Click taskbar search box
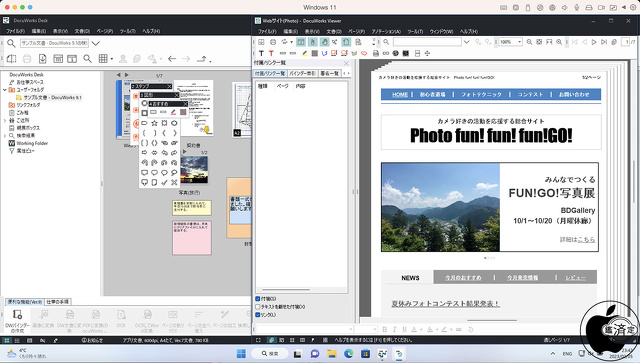 click(x=269, y=354)
